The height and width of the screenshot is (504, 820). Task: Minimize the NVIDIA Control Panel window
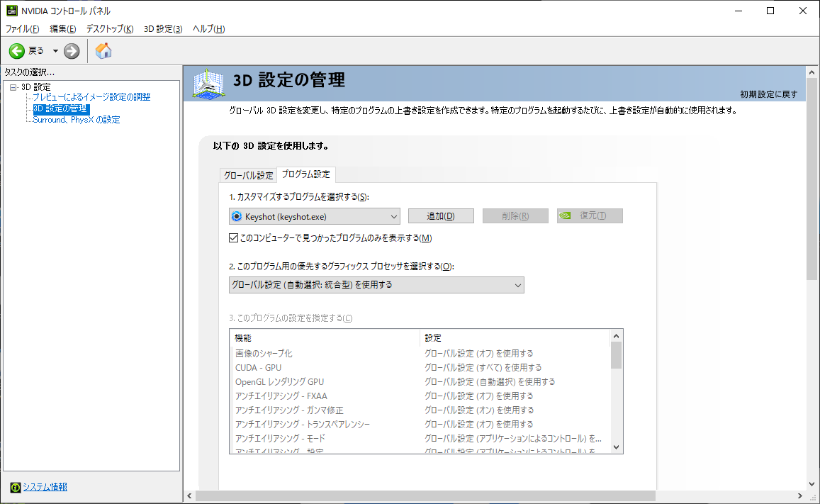point(738,11)
